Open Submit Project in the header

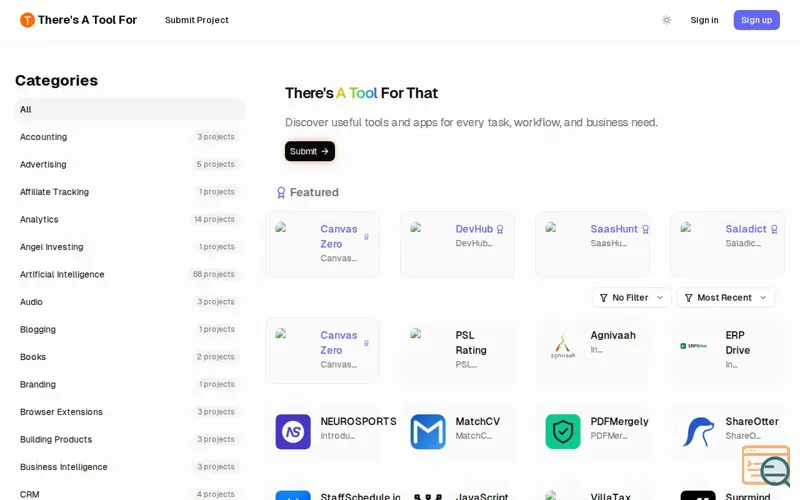[196, 20]
